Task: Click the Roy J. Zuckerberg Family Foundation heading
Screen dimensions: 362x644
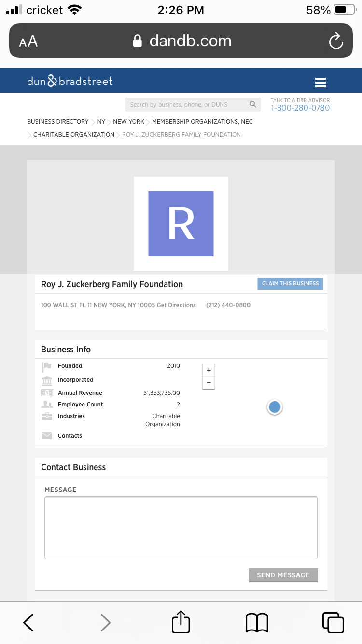Action: 112,284
